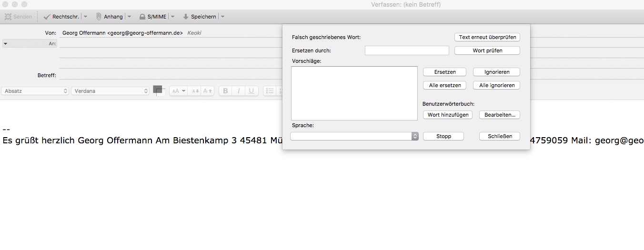This screenshot has width=644, height=250.
Task: Attach a file using the Anhang paperclip button
Action: coord(109,17)
